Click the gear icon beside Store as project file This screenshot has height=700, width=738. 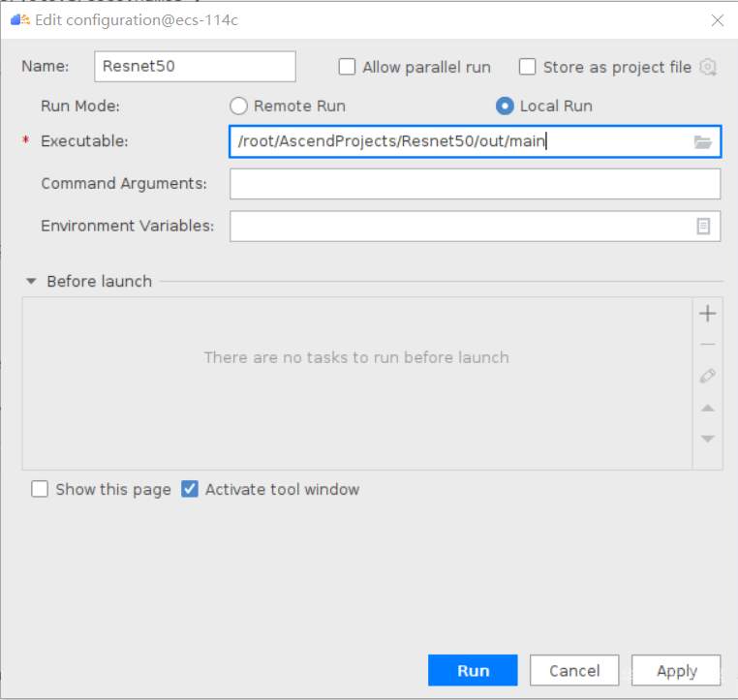coord(708,67)
